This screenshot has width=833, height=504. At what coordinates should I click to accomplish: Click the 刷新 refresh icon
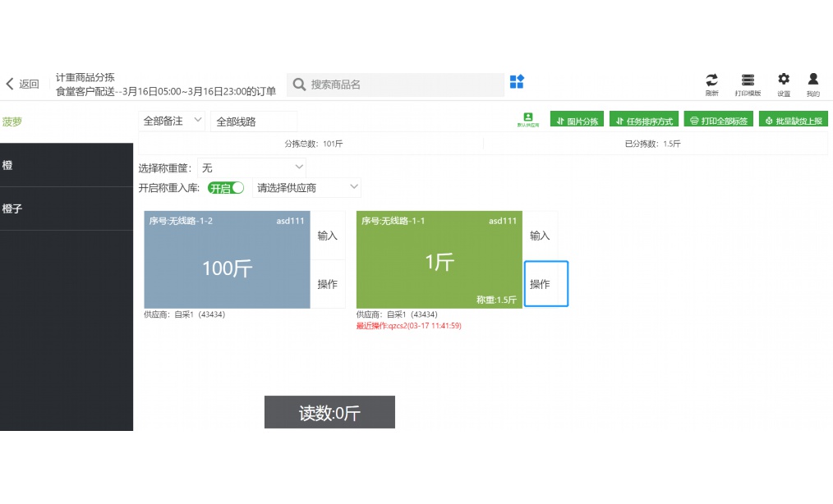click(711, 81)
